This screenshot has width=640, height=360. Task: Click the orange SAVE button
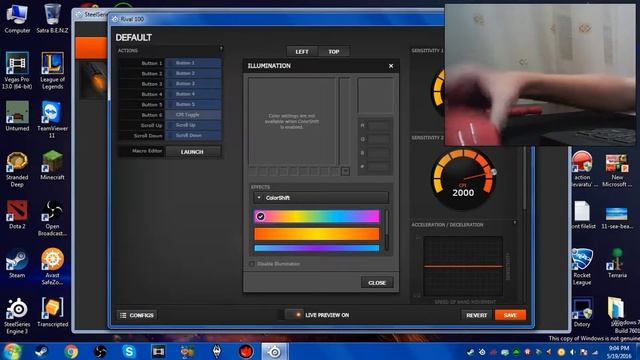(x=510, y=315)
